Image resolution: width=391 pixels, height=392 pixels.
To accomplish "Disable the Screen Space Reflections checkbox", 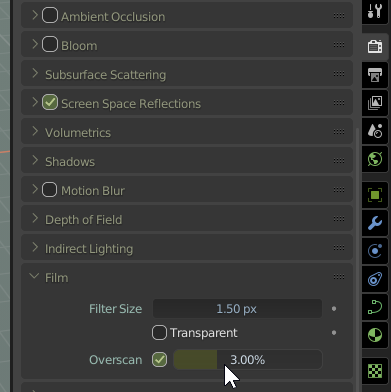I will pos(50,103).
